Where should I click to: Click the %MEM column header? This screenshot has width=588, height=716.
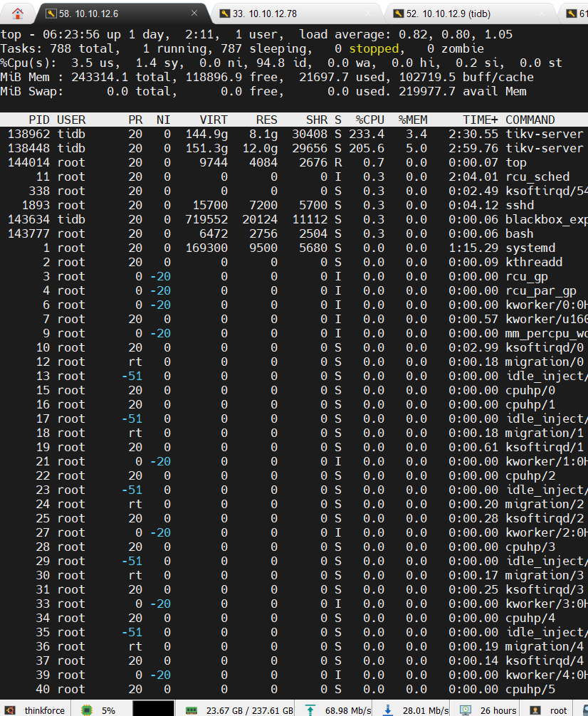[413, 120]
